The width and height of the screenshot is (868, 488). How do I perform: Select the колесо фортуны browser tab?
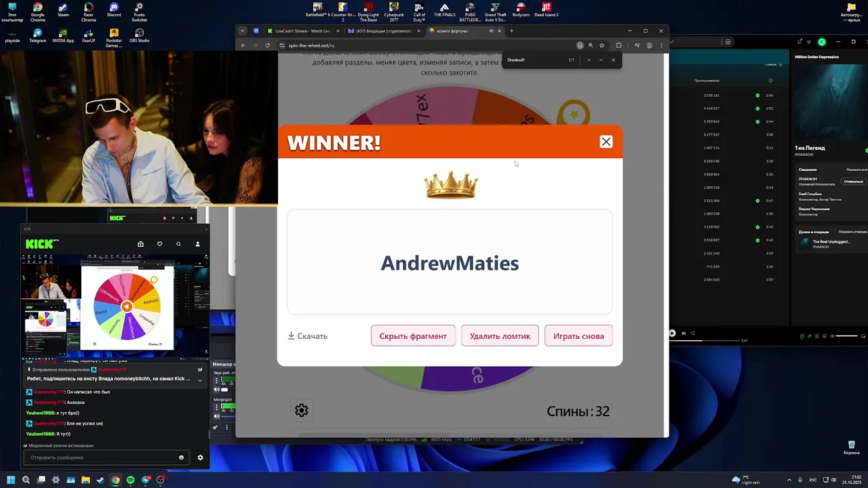coord(465,30)
